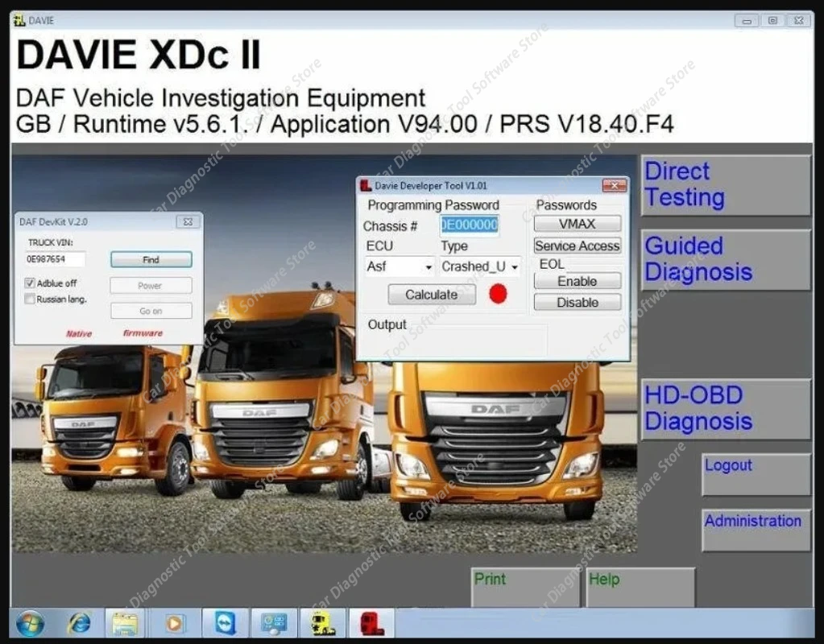This screenshot has width=824, height=644.
Task: Open the Type dropdown showing Crashed_U
Action: pos(480,266)
